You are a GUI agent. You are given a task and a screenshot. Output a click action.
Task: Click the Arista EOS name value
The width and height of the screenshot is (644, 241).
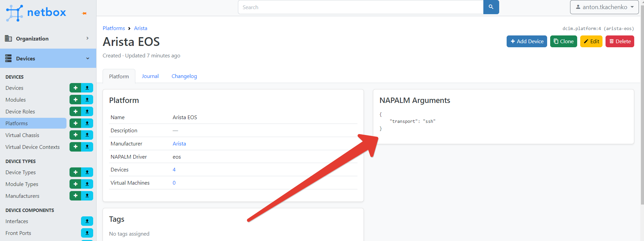[x=185, y=117]
